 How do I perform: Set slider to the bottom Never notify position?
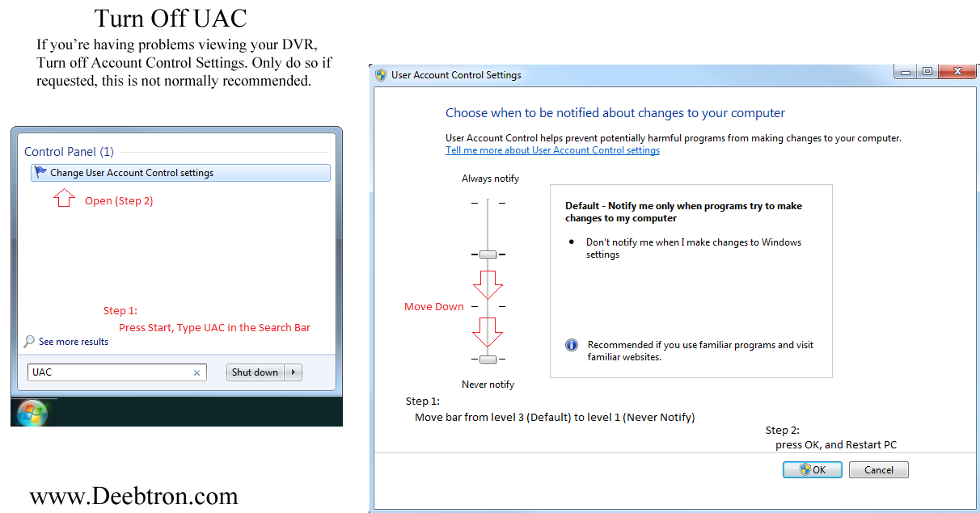tap(488, 359)
